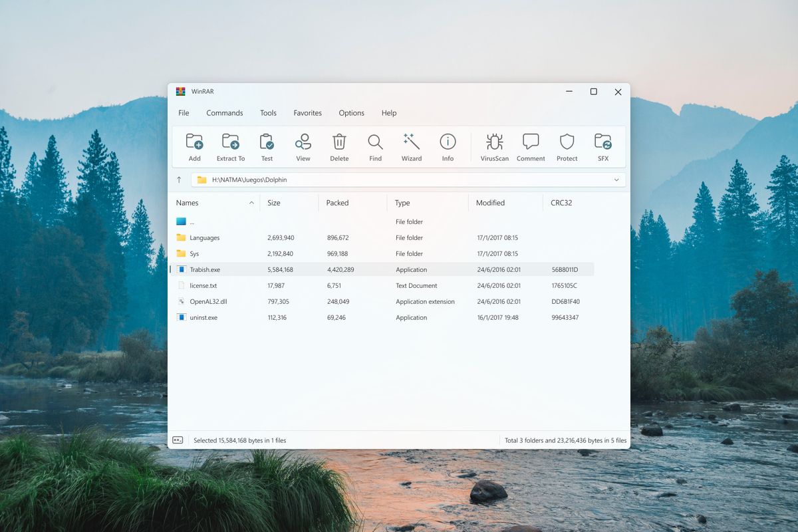The image size is (798, 532).
Task: Click the SFX conversion icon
Action: tap(603, 141)
